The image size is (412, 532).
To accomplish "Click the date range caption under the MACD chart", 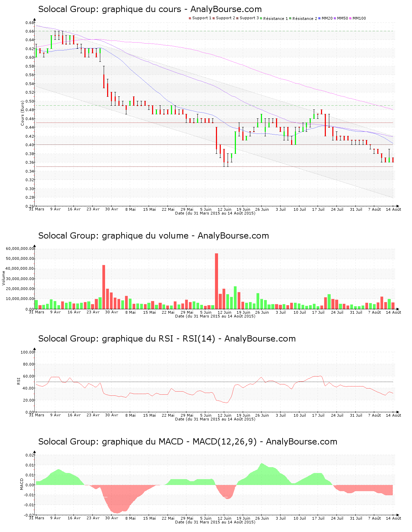I will coord(215,522).
